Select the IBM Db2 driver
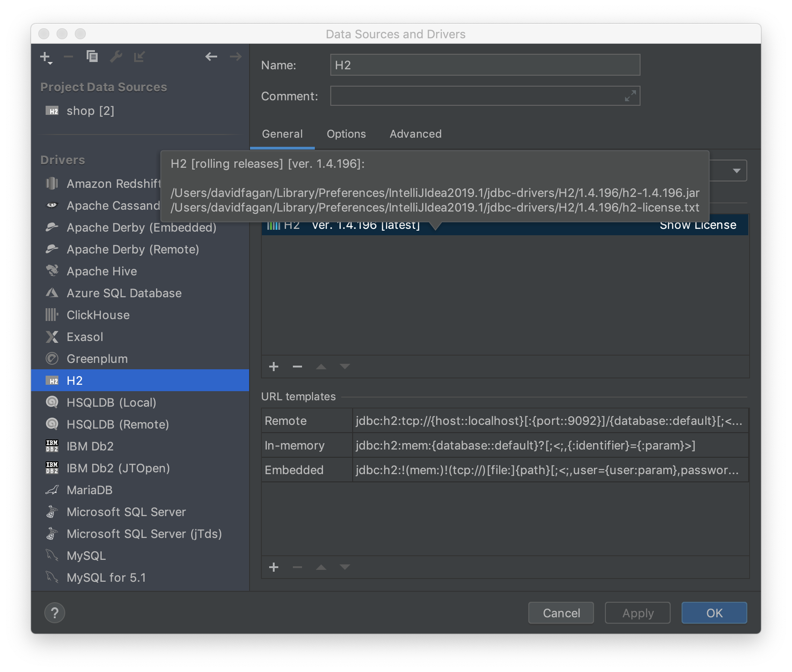This screenshot has width=792, height=672. [x=140, y=446]
